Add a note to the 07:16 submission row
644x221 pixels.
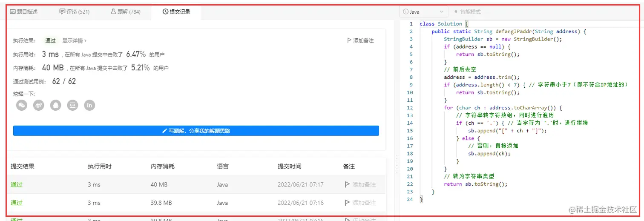pyautogui.click(x=360, y=203)
